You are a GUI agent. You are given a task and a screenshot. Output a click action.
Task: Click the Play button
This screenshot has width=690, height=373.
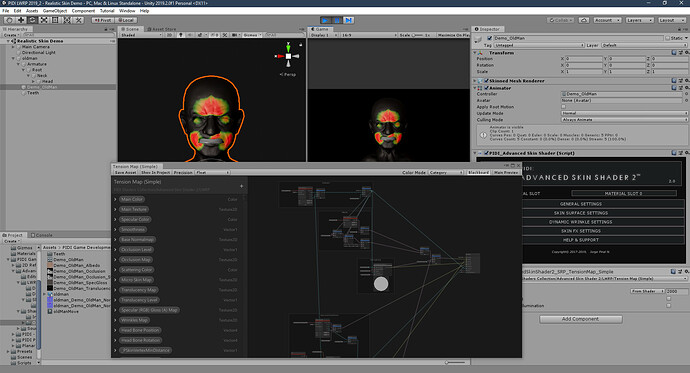point(325,20)
